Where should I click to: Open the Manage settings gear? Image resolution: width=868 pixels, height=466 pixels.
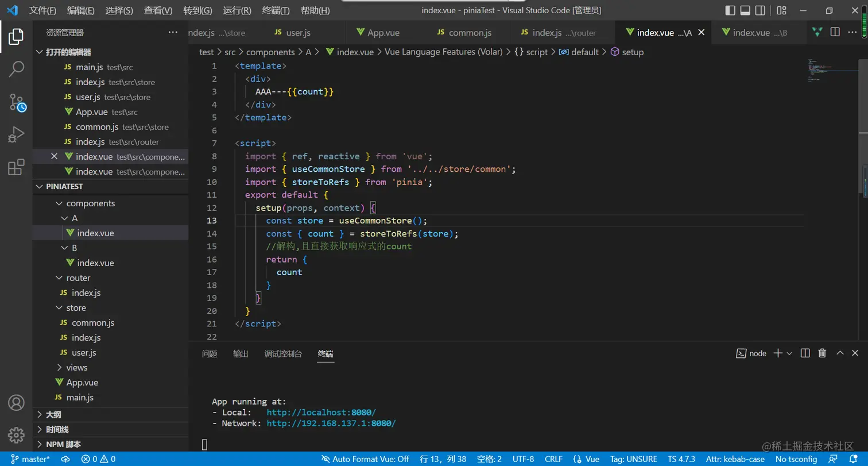(x=16, y=434)
